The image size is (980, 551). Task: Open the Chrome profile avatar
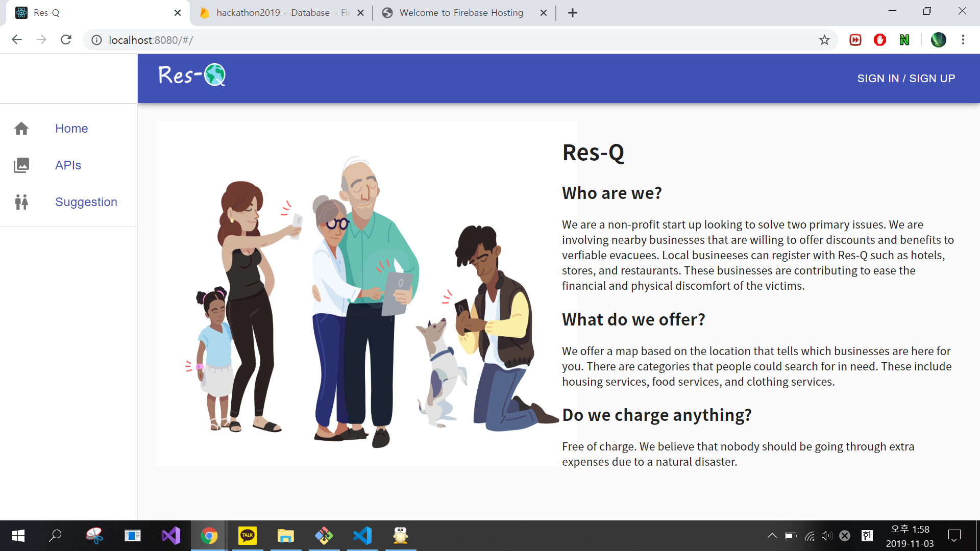coord(938,40)
